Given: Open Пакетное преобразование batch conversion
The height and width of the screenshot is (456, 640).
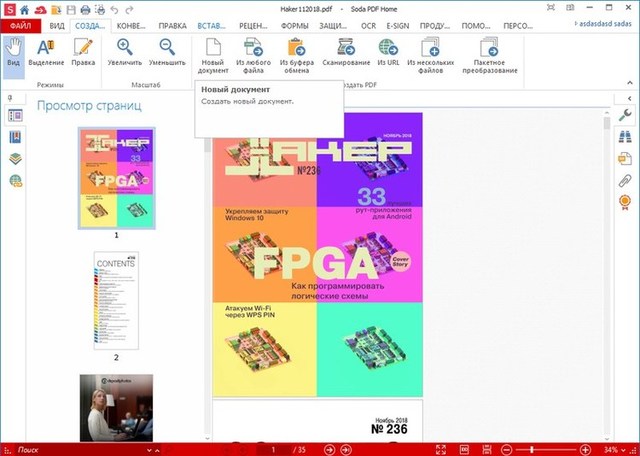Looking at the screenshot, I should pyautogui.click(x=490, y=54).
